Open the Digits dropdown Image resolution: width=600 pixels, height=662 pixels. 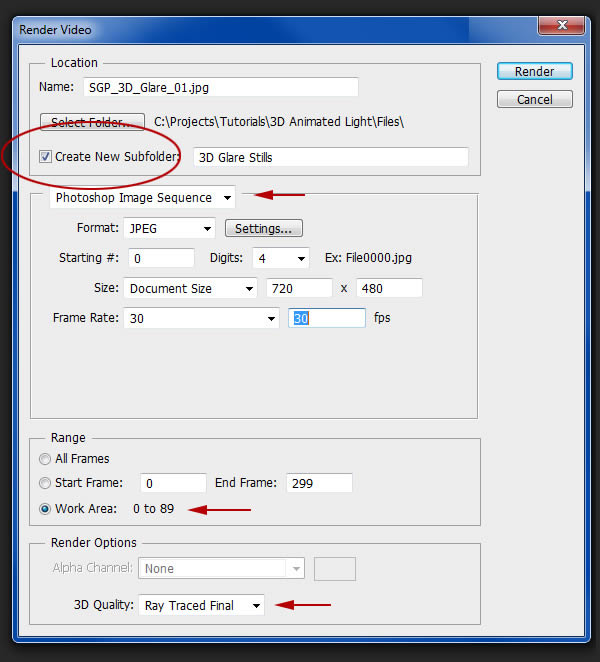[281, 258]
